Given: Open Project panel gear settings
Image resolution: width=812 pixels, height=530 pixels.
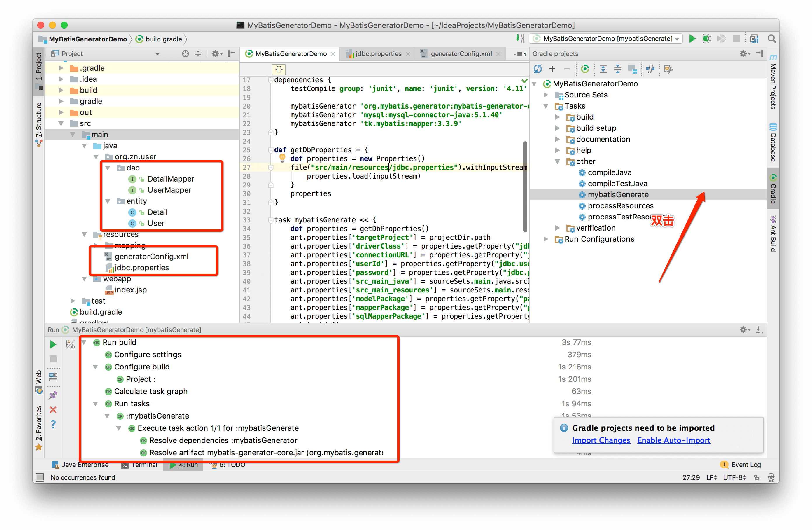Looking at the screenshot, I should [x=216, y=54].
